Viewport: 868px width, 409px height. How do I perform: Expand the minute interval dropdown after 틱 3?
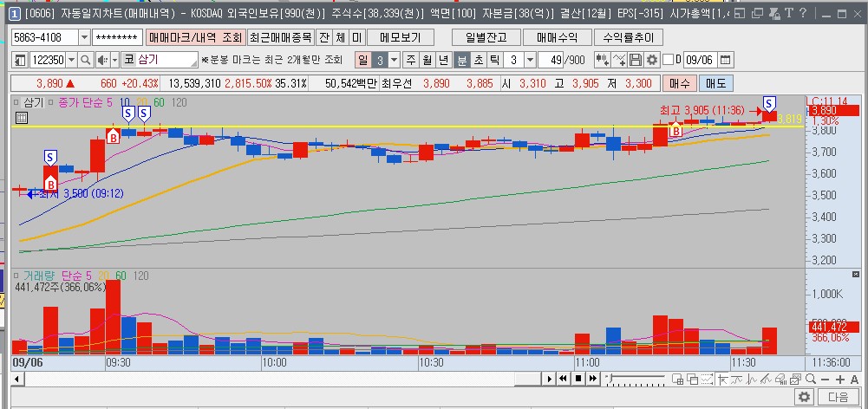click(531, 60)
